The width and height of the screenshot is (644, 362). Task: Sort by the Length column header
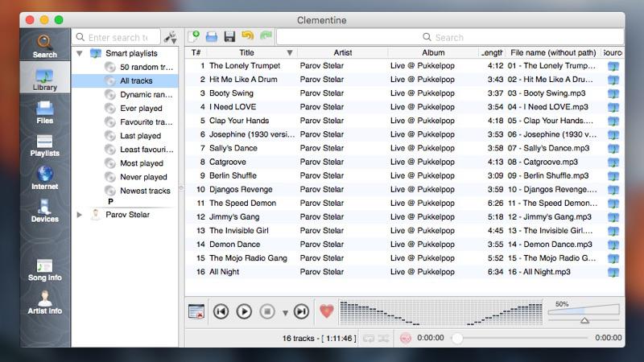pyautogui.click(x=492, y=52)
